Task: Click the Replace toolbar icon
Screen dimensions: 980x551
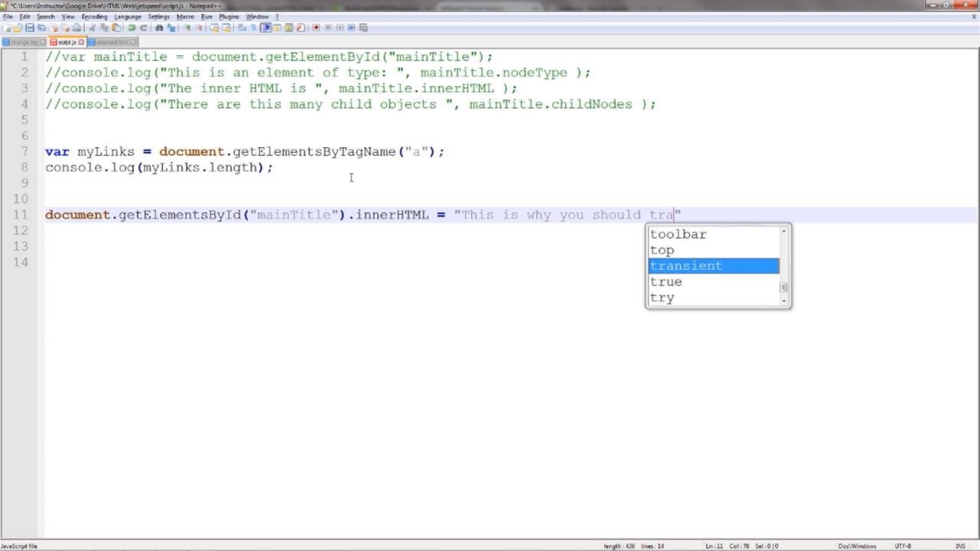Action: (171, 28)
